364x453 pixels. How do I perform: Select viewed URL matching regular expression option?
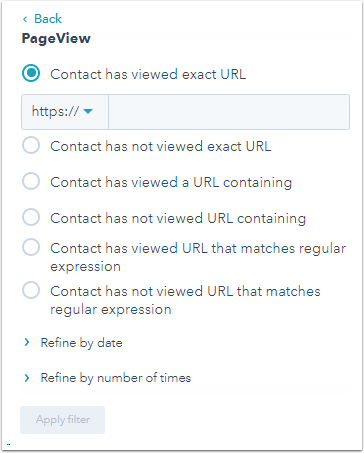pos(31,247)
